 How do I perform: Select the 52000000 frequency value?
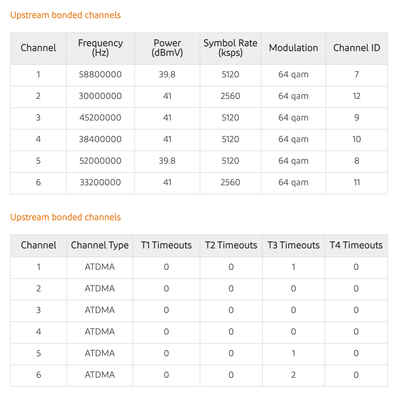coord(100,161)
